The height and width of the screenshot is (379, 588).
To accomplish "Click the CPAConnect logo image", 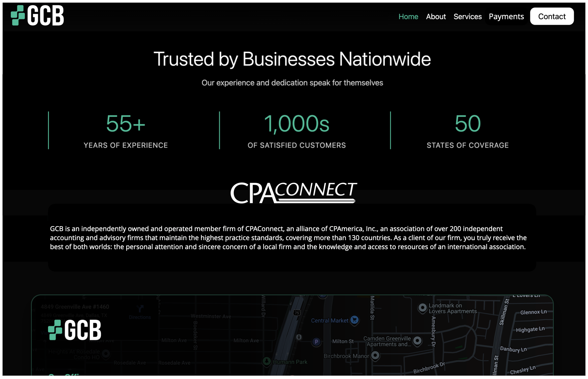I will coord(293,192).
